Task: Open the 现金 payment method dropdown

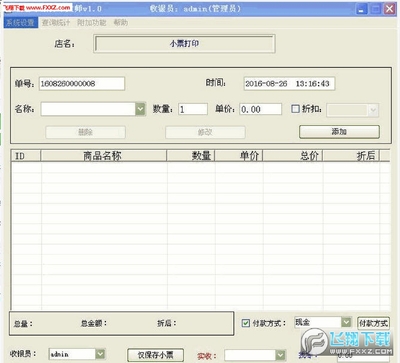Action: click(346, 322)
